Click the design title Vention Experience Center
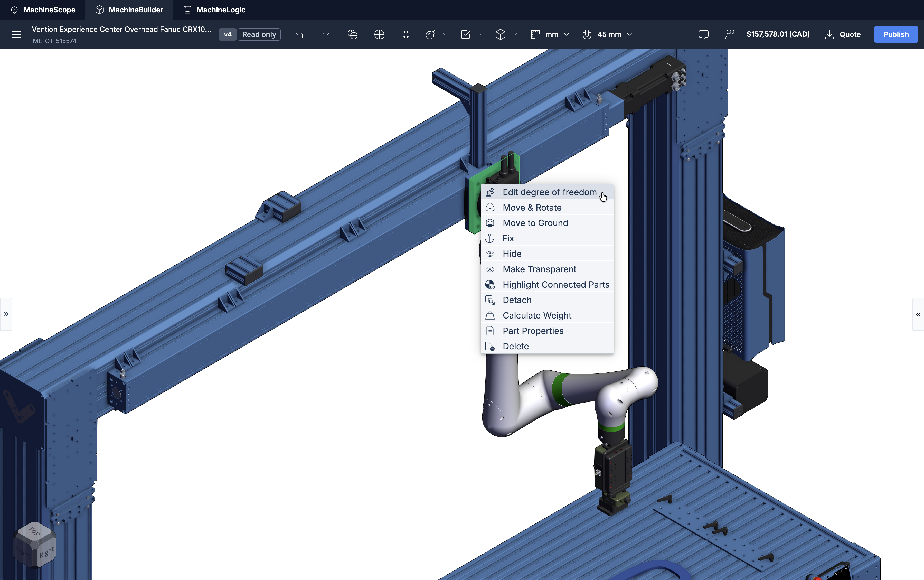This screenshot has width=924, height=580. pyautogui.click(x=121, y=30)
